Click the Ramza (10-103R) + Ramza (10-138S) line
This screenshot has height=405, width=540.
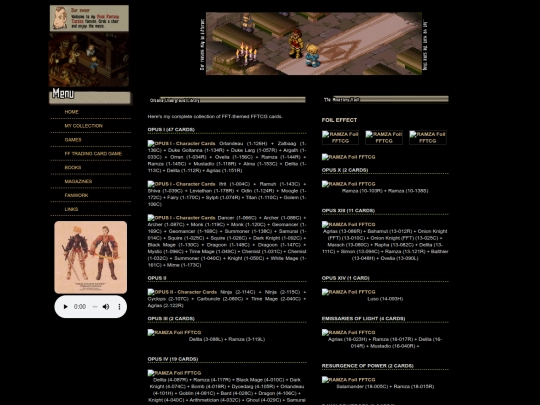(x=385, y=191)
